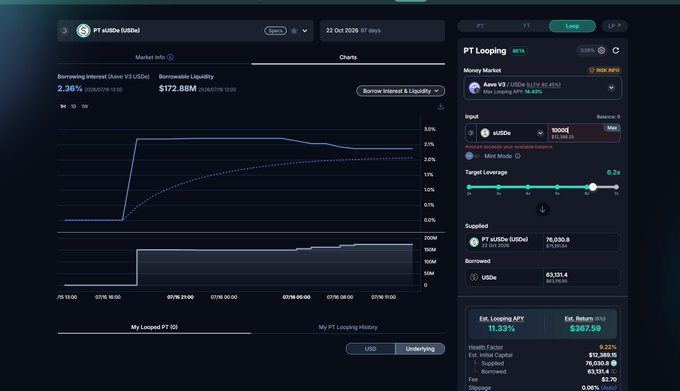
Task: Favorite this market with the star icon
Action: pyautogui.click(x=294, y=31)
